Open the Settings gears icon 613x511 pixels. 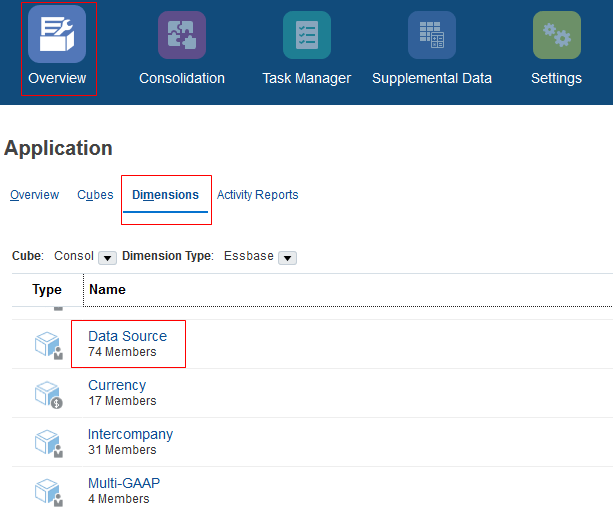(x=556, y=35)
